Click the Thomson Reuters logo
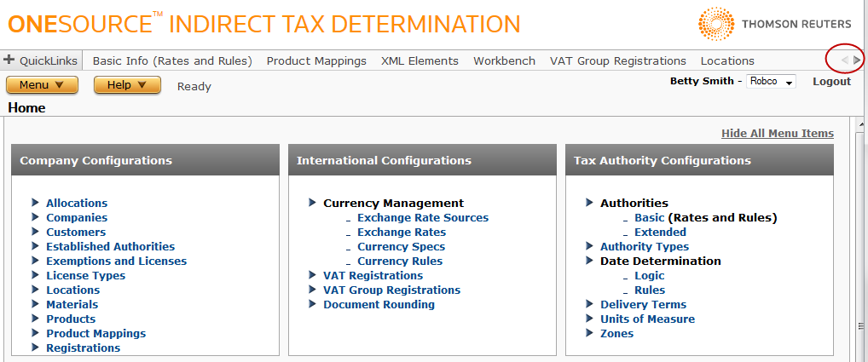868x362 pixels. tap(773, 25)
